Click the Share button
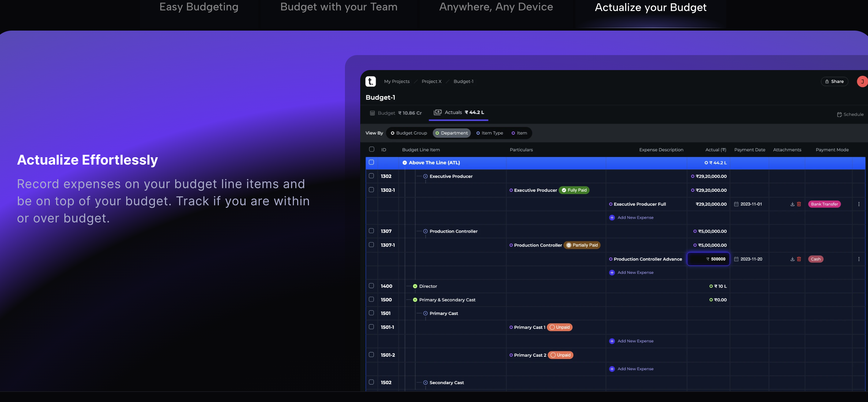 (x=834, y=81)
